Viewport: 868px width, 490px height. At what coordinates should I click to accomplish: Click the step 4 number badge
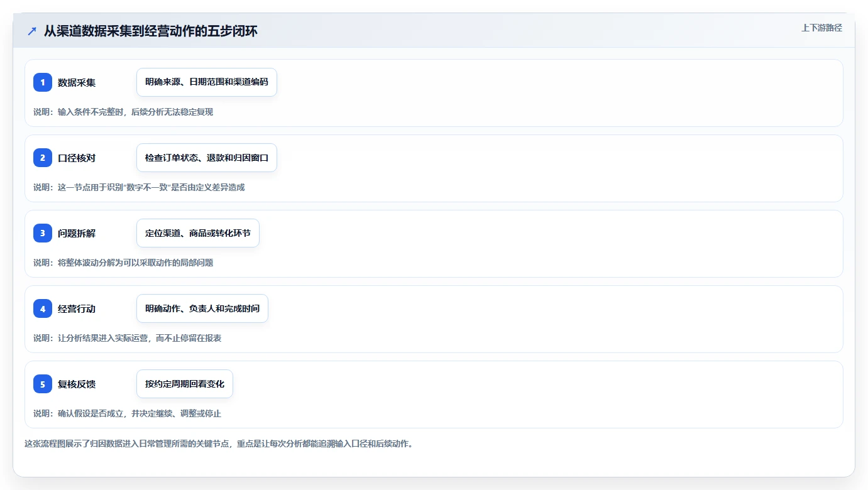point(43,308)
